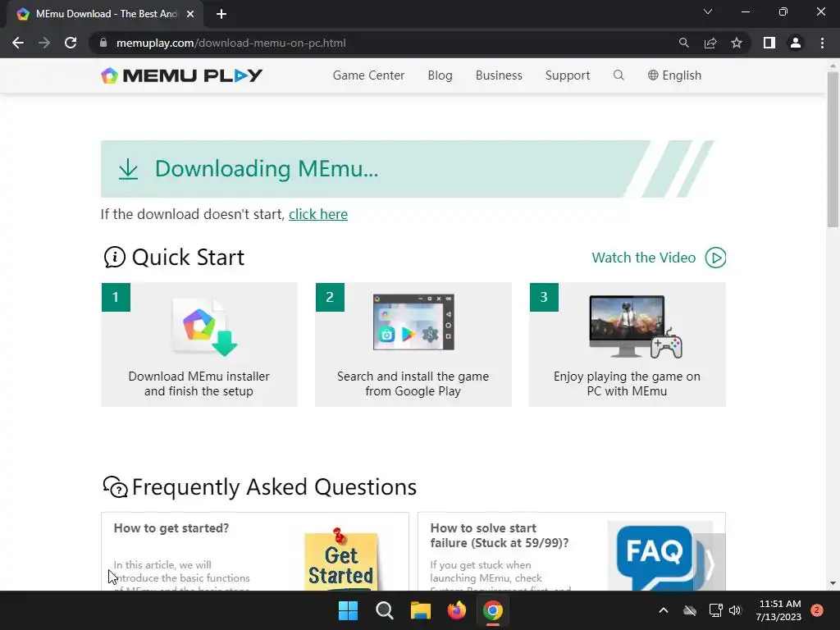Screen dimensions: 840x630
Task: Click the Frequently Asked Questions heading
Action: point(274,487)
